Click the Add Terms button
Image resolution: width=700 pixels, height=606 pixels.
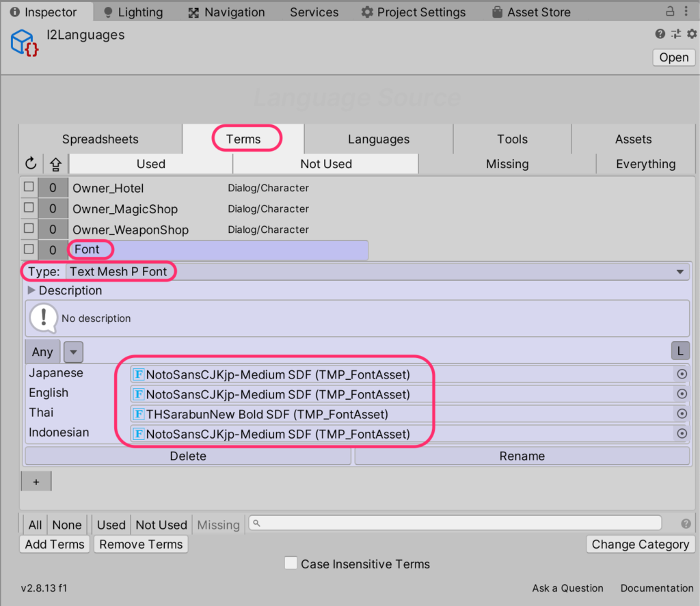click(x=55, y=545)
